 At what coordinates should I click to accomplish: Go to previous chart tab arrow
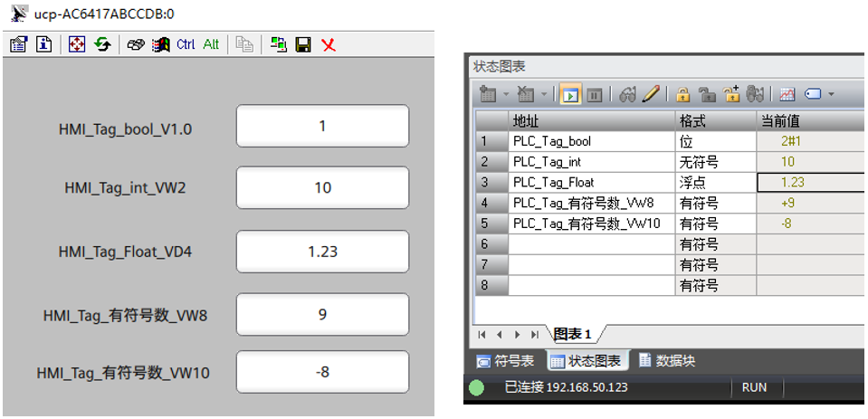500,335
